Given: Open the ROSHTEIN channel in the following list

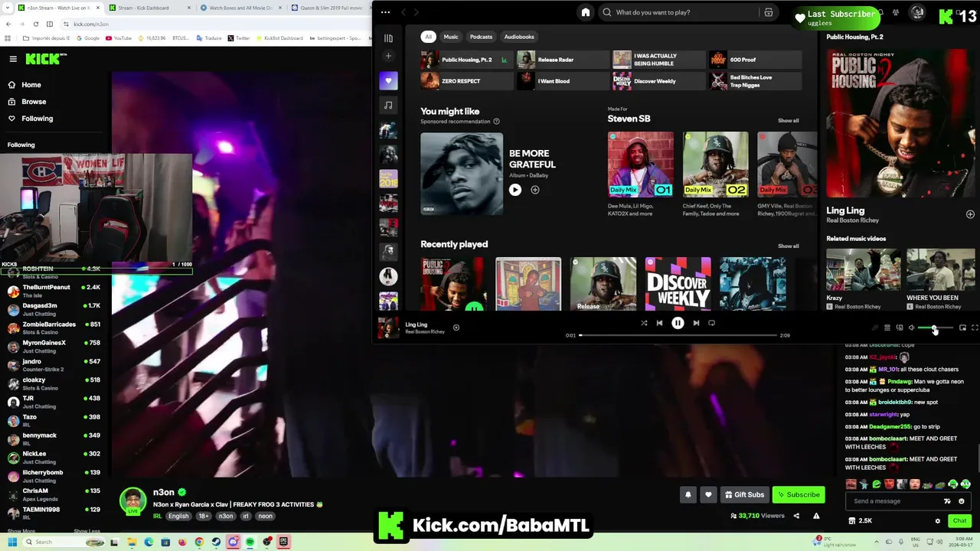Looking at the screenshot, I should 55,272.
